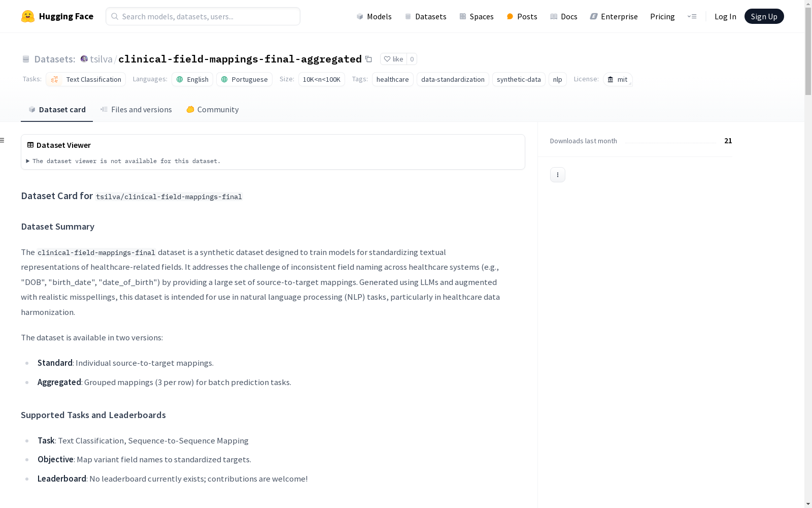Expand the dataset viewer unavailable message
Viewport: 812px width, 508px height.
123,161
